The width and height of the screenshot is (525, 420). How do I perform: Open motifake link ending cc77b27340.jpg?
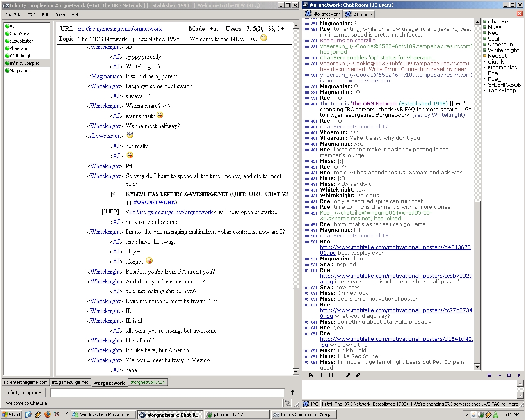pos(396,310)
